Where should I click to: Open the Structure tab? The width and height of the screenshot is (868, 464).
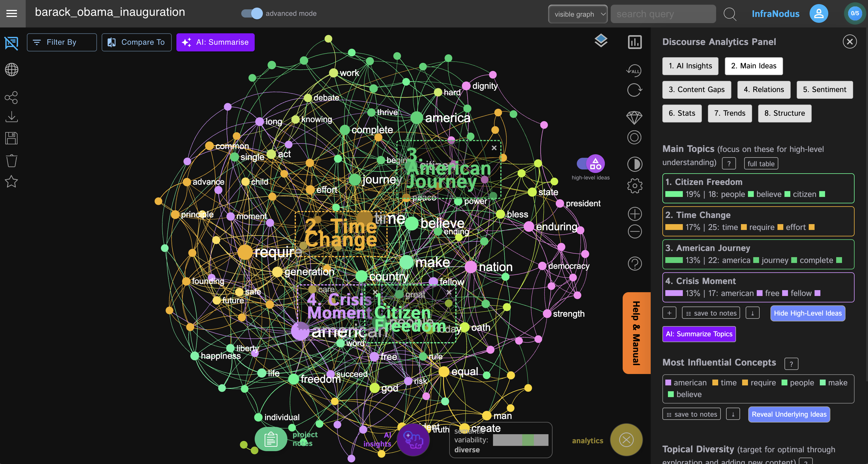click(x=784, y=113)
